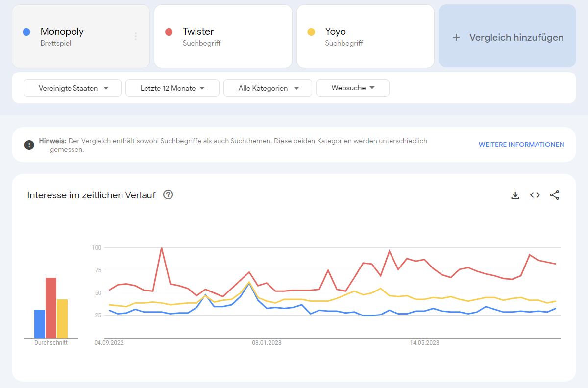Click the blue dot next to Monopoly

pos(26,32)
